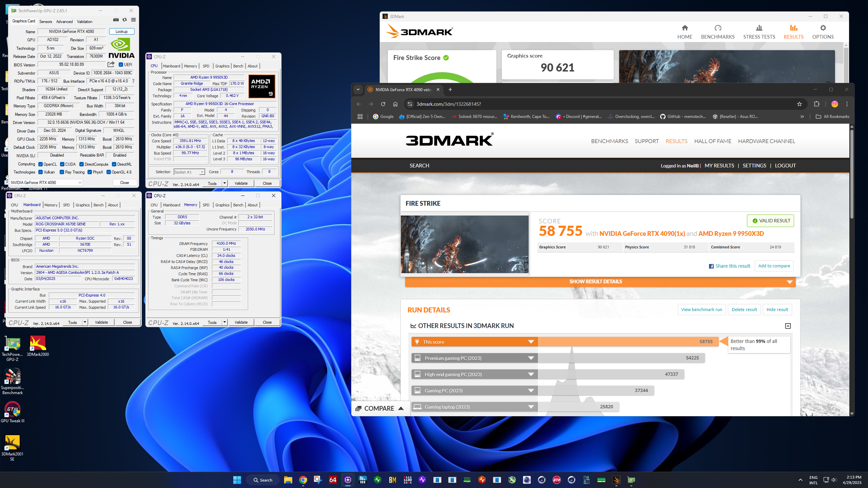Click the Add to compare button
Screen dimensions: 868x488
click(x=774, y=266)
